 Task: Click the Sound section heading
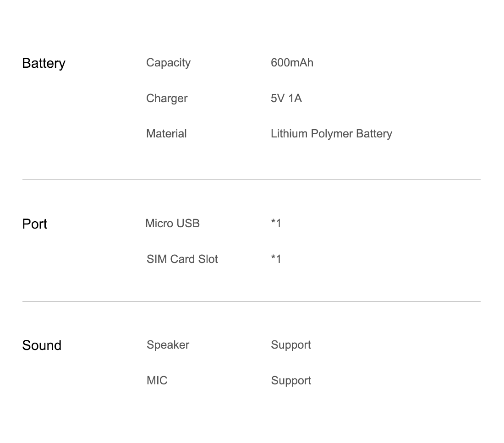(42, 345)
